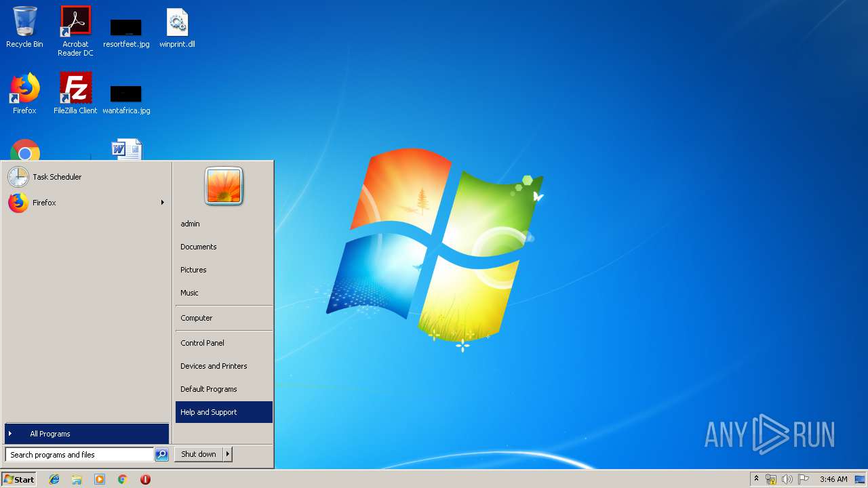The width and height of the screenshot is (868, 488).
Task: Click the Show desktop button
Action: (860, 479)
